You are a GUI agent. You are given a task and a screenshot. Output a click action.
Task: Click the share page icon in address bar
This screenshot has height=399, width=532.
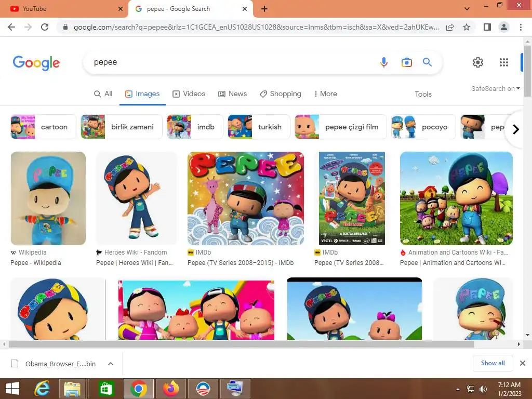pos(450,27)
